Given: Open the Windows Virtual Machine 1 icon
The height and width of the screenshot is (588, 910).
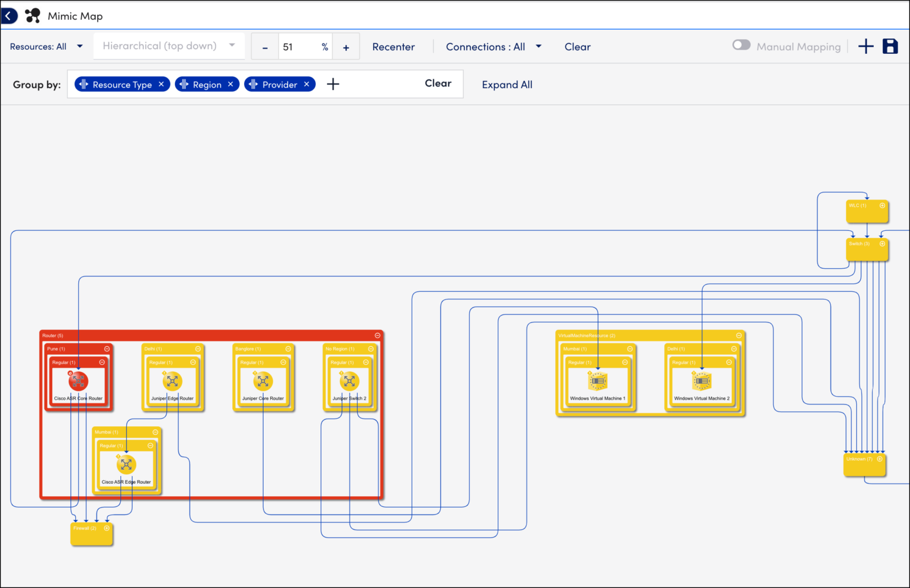Looking at the screenshot, I should pyautogui.click(x=598, y=381).
